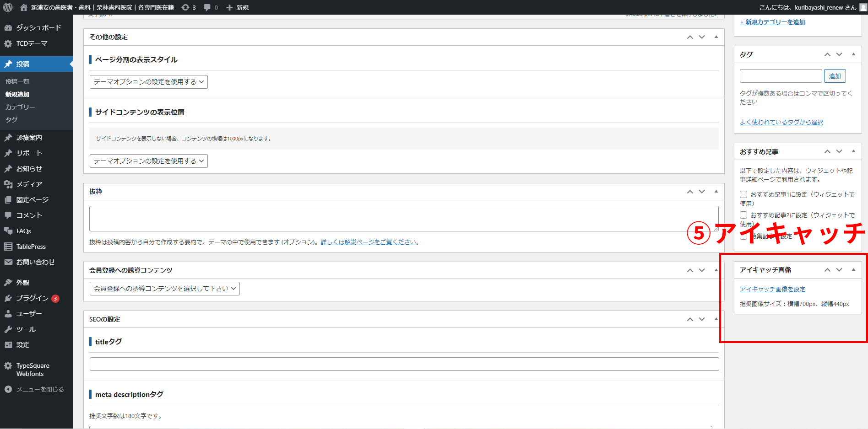
Task: Click the 追加 button for tags
Action: (x=835, y=76)
